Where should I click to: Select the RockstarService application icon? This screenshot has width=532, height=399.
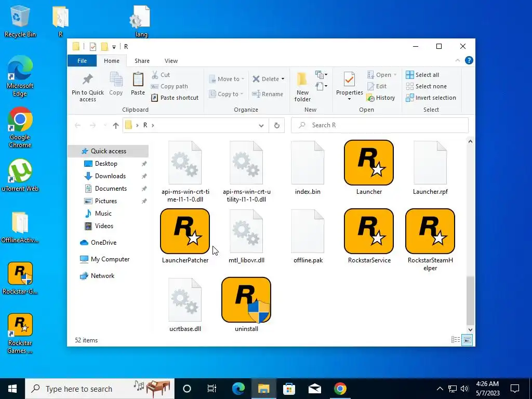[369, 231]
